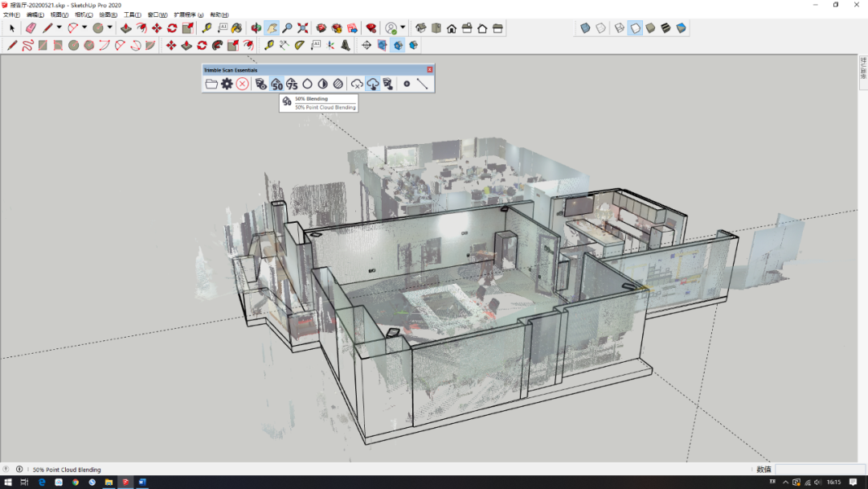Close the Trimble Scan Essentials toolbar
The width and height of the screenshot is (868, 489).
tap(430, 70)
